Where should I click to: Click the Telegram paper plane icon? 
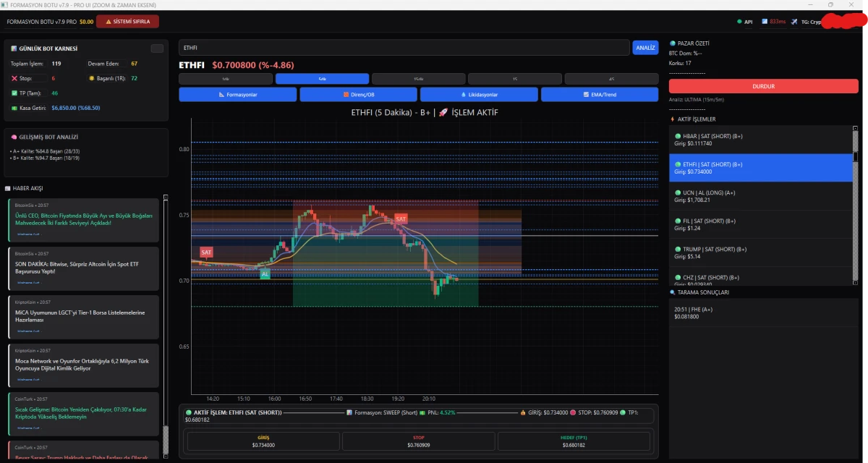[794, 22]
